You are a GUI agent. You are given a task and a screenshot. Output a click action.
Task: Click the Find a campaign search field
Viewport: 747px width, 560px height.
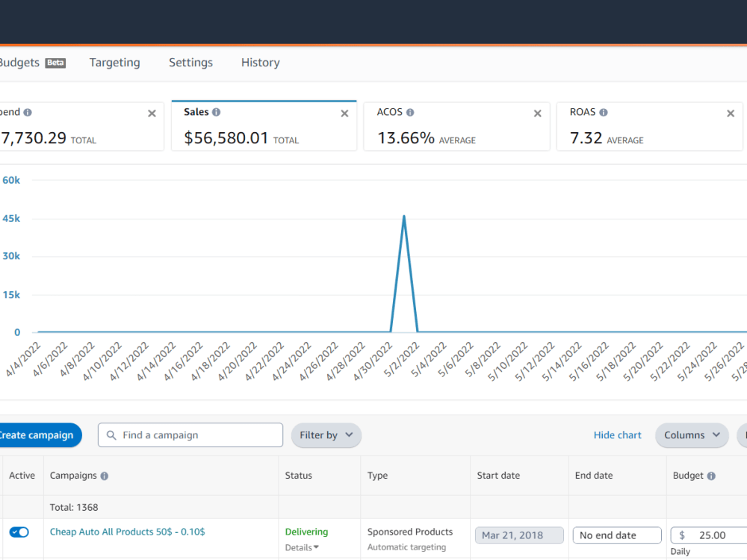click(x=190, y=435)
